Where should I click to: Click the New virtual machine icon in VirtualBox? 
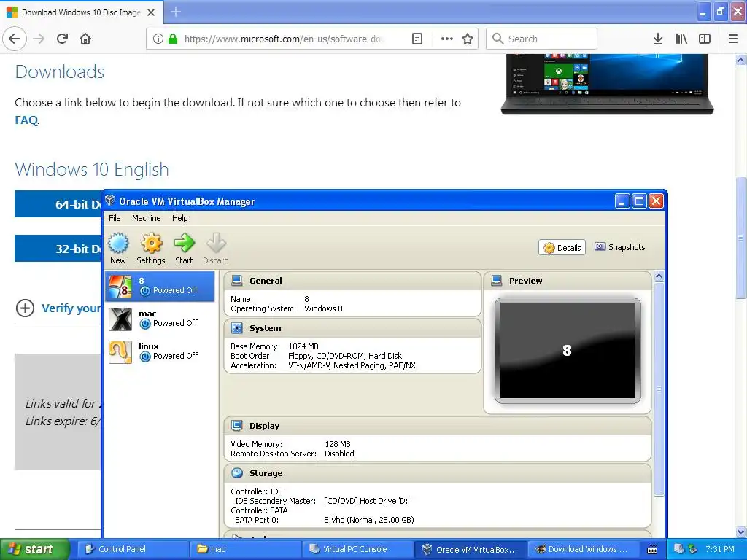pos(118,244)
